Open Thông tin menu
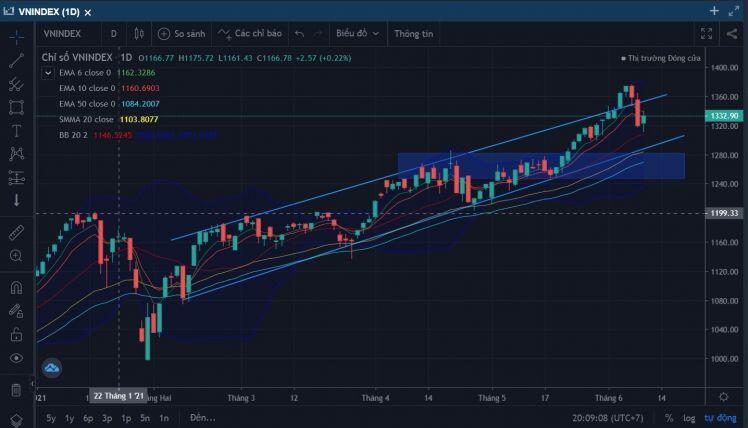748x428 pixels. click(414, 33)
